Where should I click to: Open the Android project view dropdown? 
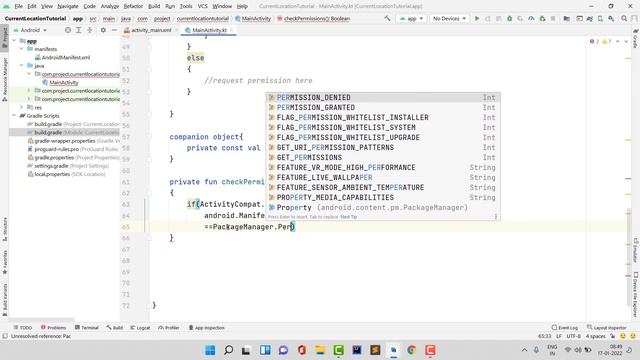(x=31, y=30)
